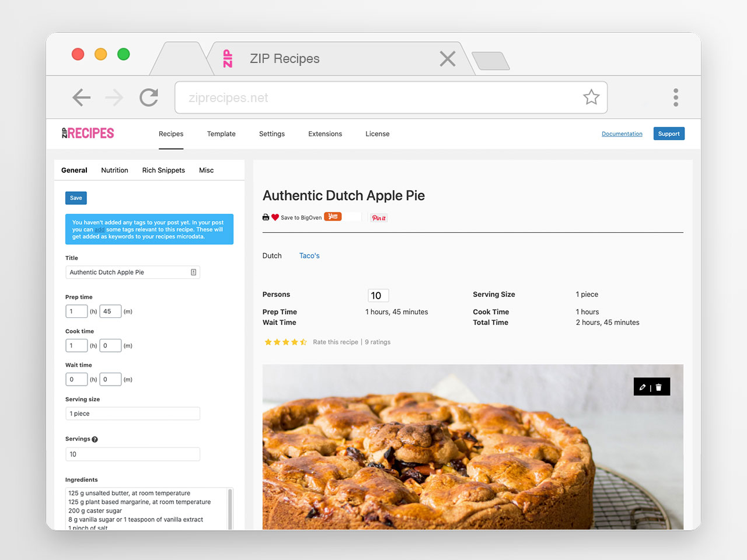The image size is (747, 560).
Task: Open the Extensions menu item
Action: tap(325, 134)
